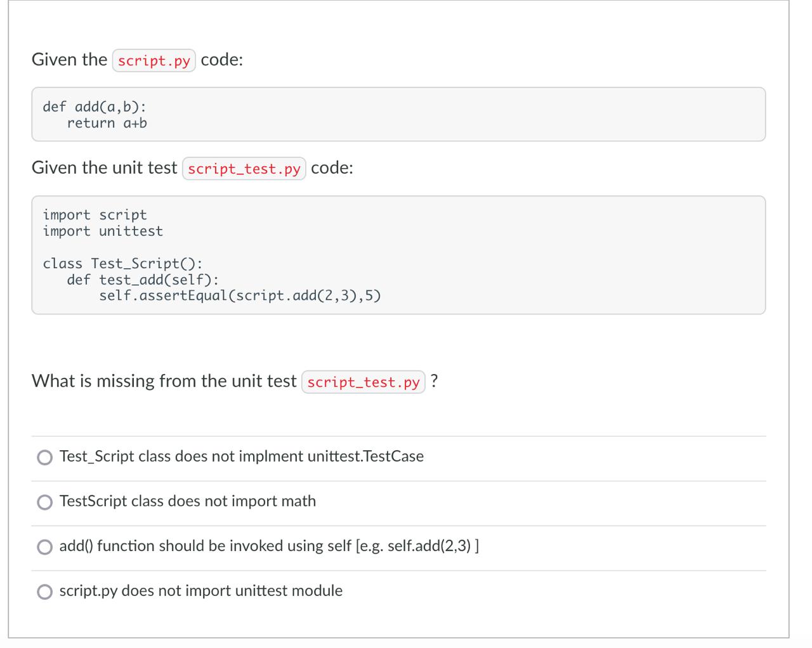Select the unit test code block
Image resolution: width=812 pixels, height=648 pixels.
pos(398,254)
